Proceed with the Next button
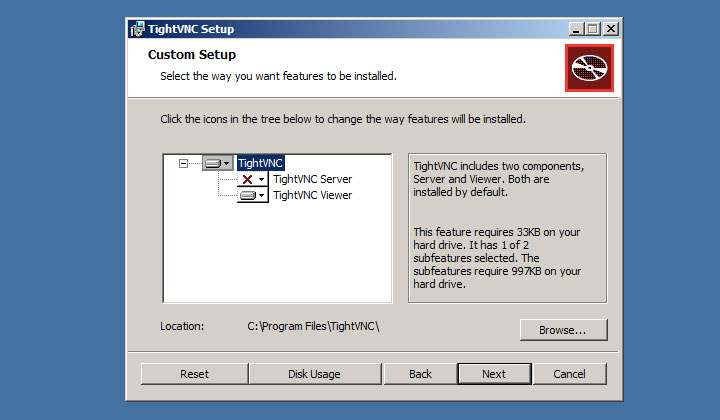Viewport: 720px width, 420px height. 494,374
